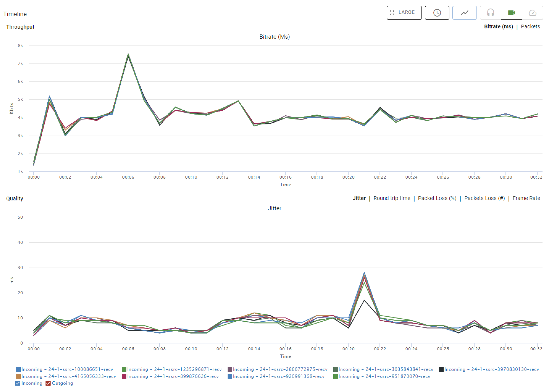Select the Jitter quality view
This screenshot has height=392, width=549.
(x=359, y=198)
